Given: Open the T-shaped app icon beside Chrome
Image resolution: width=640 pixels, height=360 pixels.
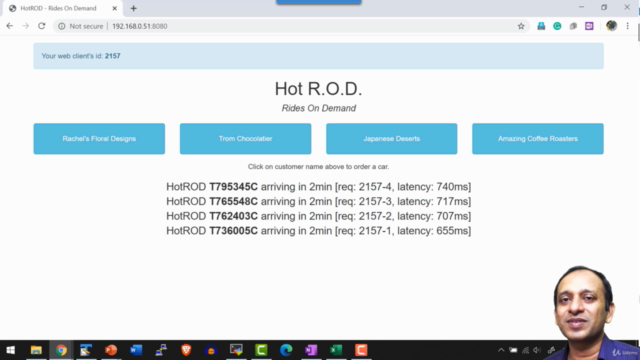Looking at the screenshot, I should (86, 350).
